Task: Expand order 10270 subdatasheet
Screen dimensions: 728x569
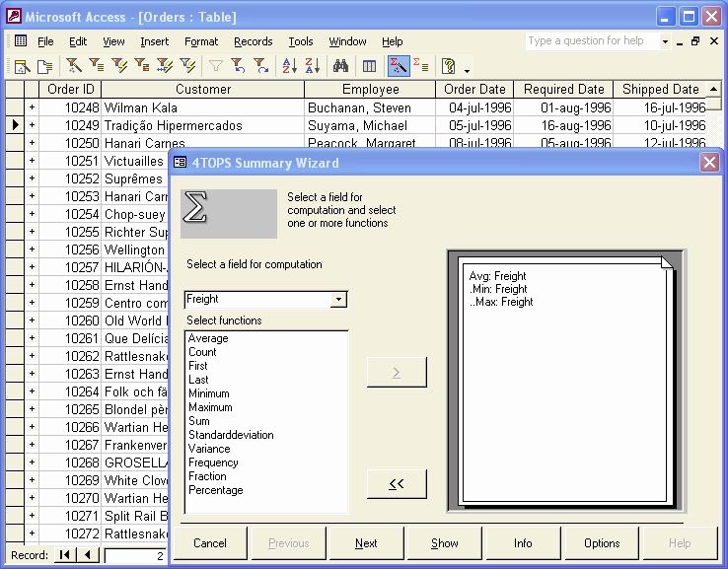Action: tap(32, 498)
